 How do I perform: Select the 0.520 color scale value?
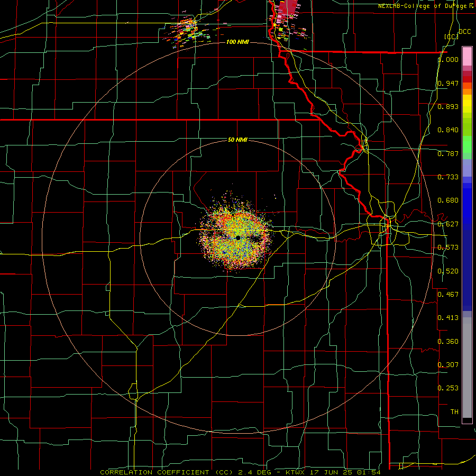point(448,271)
